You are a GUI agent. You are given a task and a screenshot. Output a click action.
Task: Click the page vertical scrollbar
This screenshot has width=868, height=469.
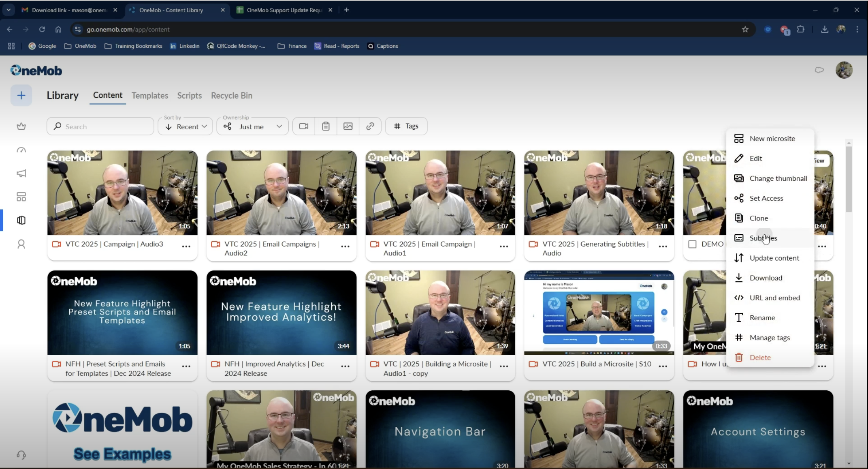pos(849,179)
